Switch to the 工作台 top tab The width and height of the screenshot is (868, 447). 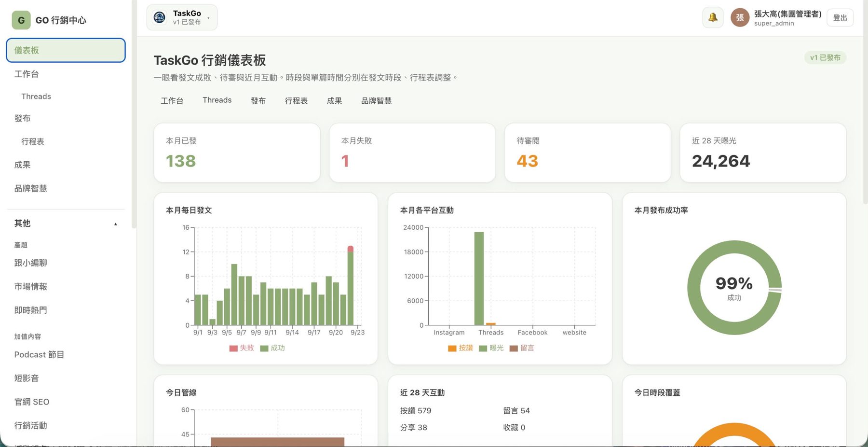point(172,101)
